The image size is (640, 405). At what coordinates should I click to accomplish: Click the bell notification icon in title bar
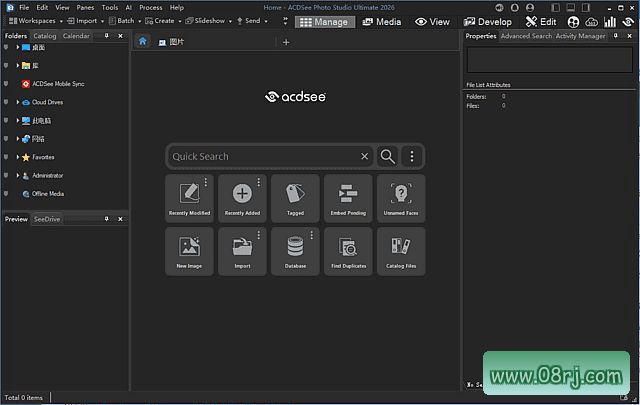pyautogui.click(x=515, y=7)
